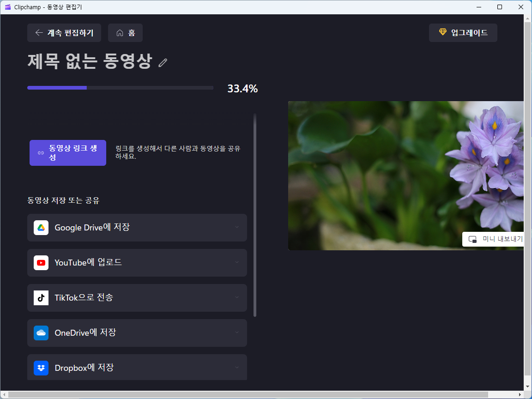The height and width of the screenshot is (399, 532).
Task: Select the TikTok으로 전송 option
Action: coord(137,298)
